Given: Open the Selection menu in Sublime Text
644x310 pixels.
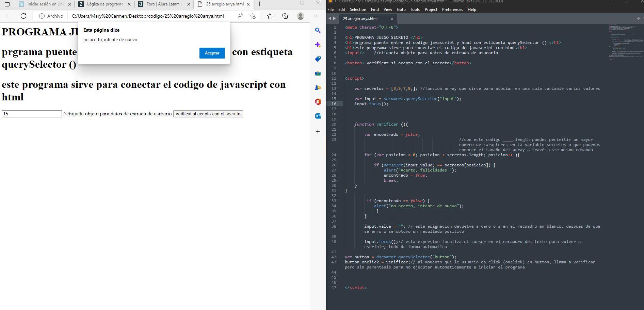Looking at the screenshot, I should (358, 10).
